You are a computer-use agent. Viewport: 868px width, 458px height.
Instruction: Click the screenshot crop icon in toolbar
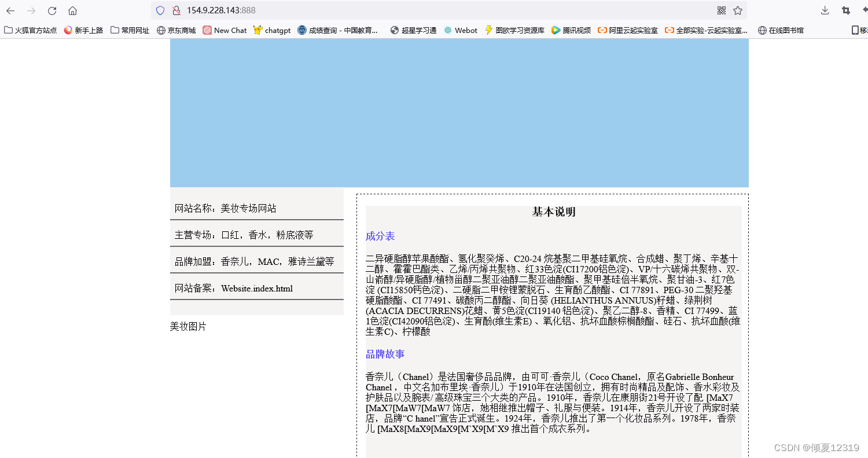(x=846, y=10)
